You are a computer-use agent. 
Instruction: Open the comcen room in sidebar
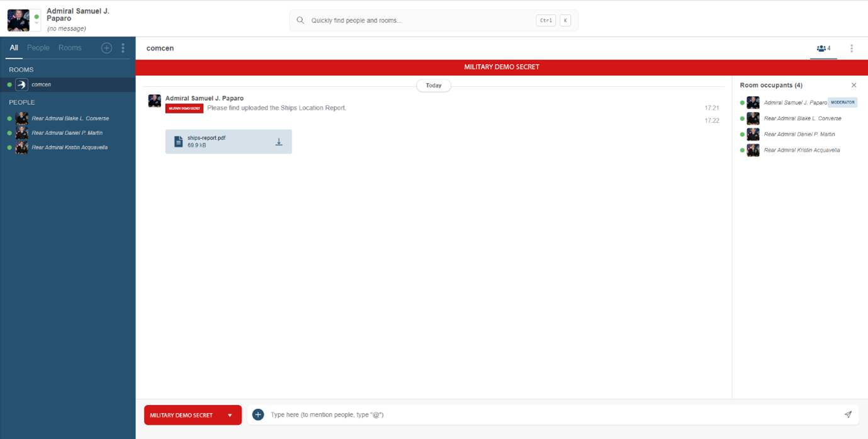42,84
